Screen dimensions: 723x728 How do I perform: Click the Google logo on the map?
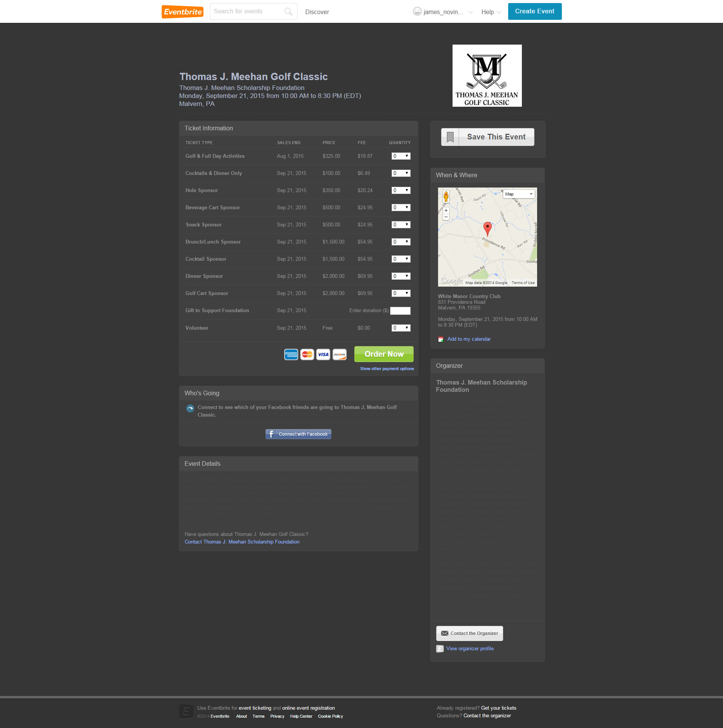451,281
